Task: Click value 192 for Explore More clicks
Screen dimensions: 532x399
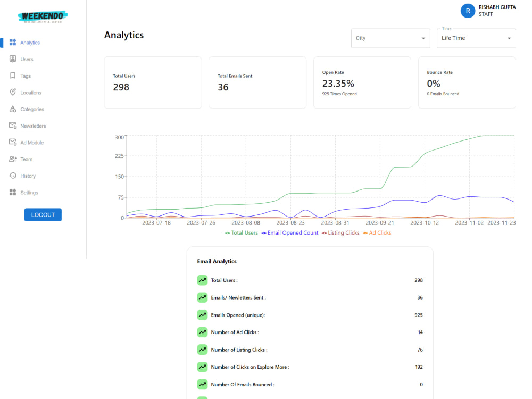Action: point(419,367)
